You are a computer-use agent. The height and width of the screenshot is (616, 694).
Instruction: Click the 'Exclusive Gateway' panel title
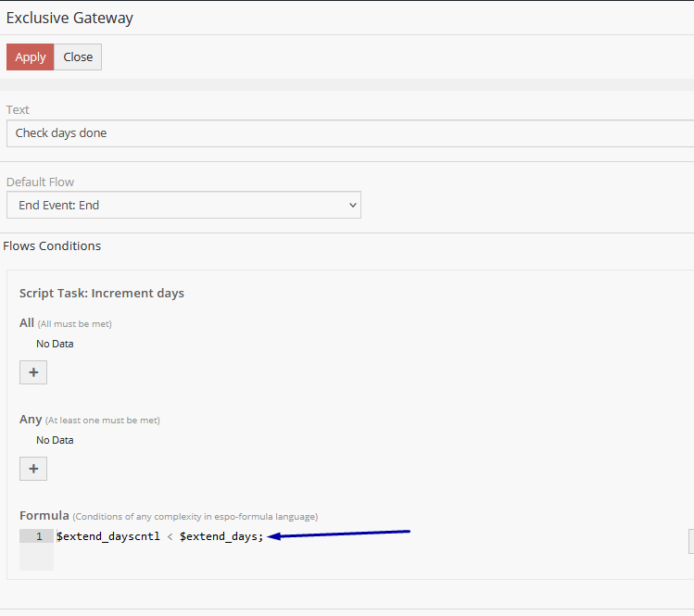coord(69,18)
